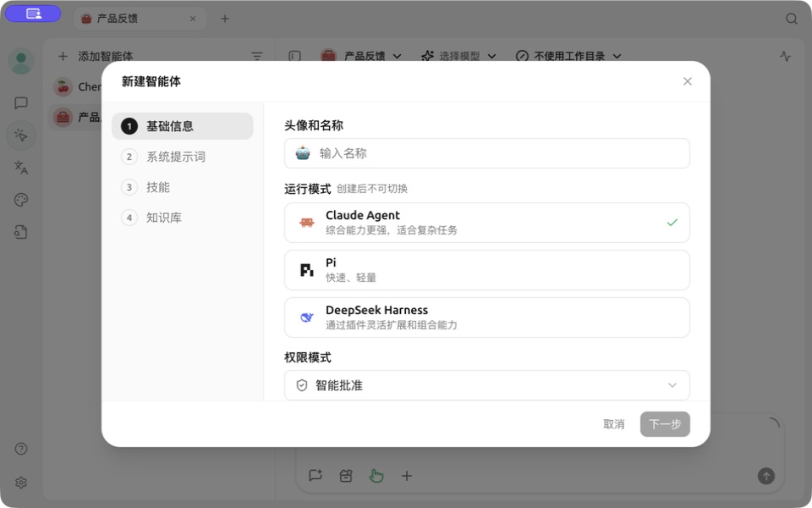
Task: Select the Claude Agent run mode
Action: [x=487, y=223]
